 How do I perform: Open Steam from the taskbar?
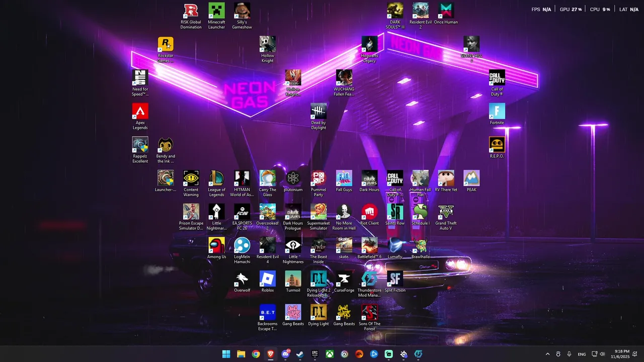(300, 354)
